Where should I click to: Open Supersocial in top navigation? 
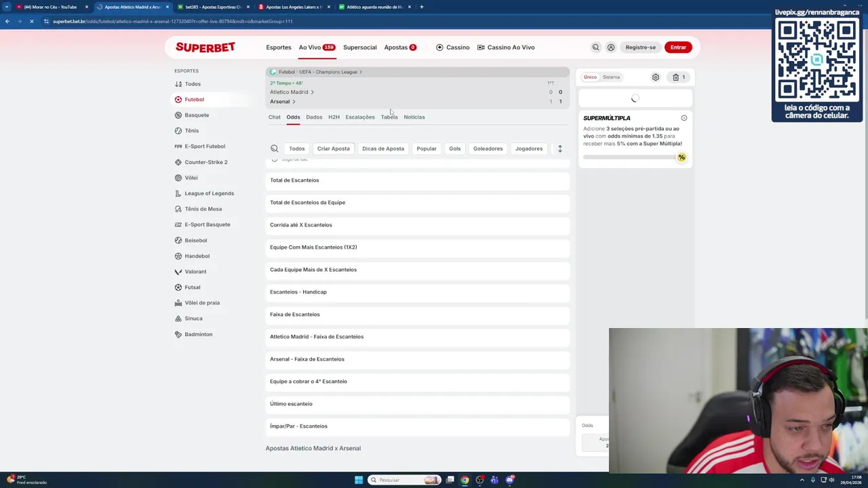pos(360,47)
